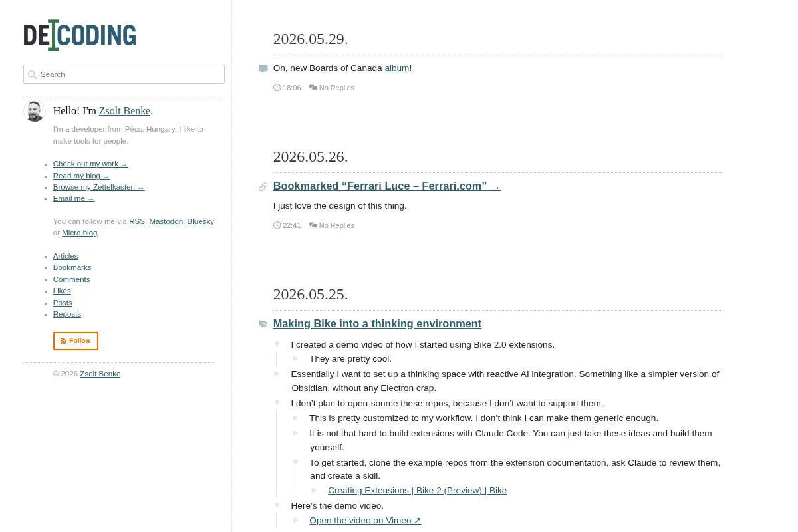Collapse the "Here's the demo video" item

click(x=277, y=505)
